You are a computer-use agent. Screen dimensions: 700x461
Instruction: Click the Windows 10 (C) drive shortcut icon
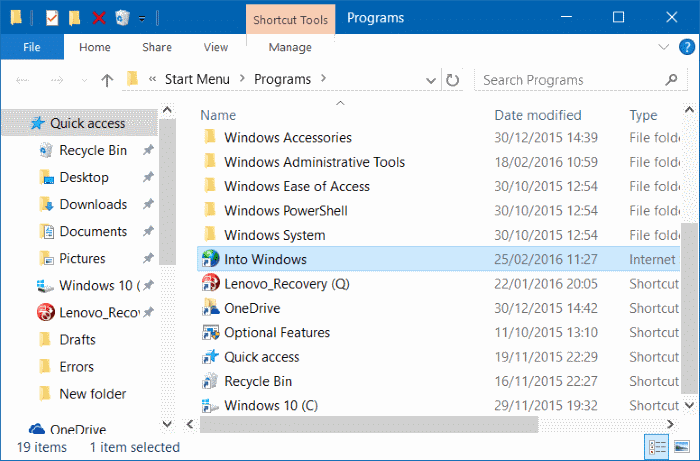tap(210, 405)
